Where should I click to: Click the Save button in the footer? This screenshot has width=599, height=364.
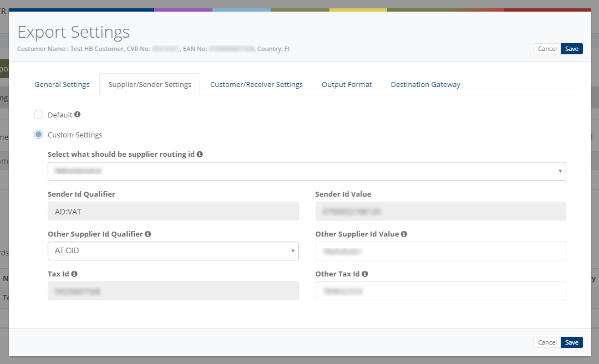pos(572,342)
